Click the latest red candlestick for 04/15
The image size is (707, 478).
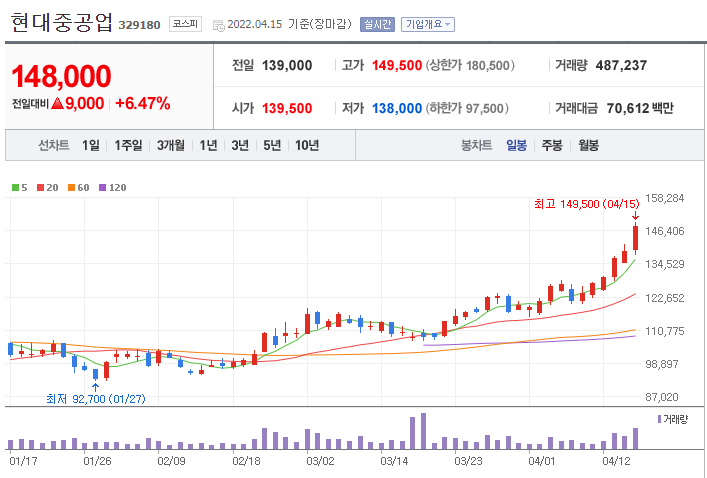tap(635, 238)
